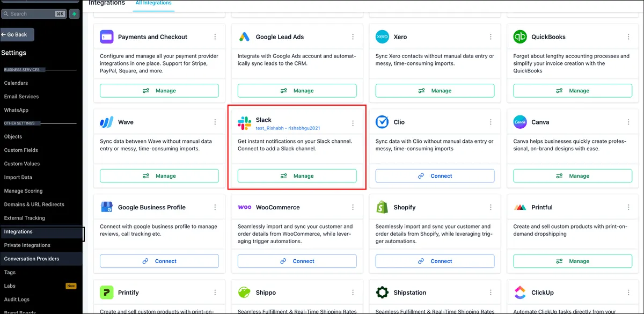Image resolution: width=644 pixels, height=314 pixels.
Task: Open Shopify card three-dot menu
Action: tap(491, 207)
